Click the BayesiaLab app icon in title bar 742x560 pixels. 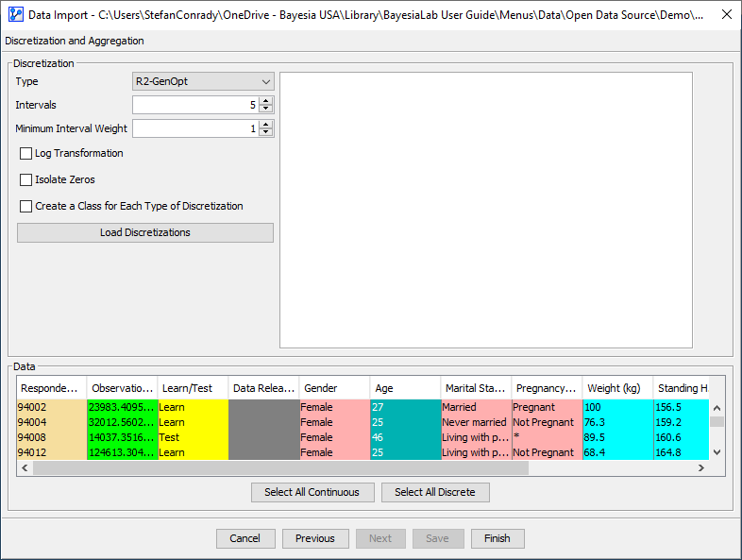(16, 15)
